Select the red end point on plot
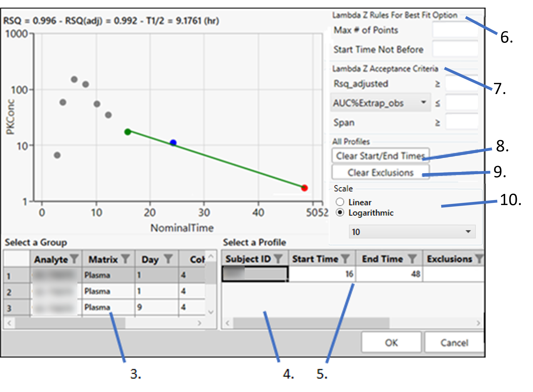 coord(304,188)
